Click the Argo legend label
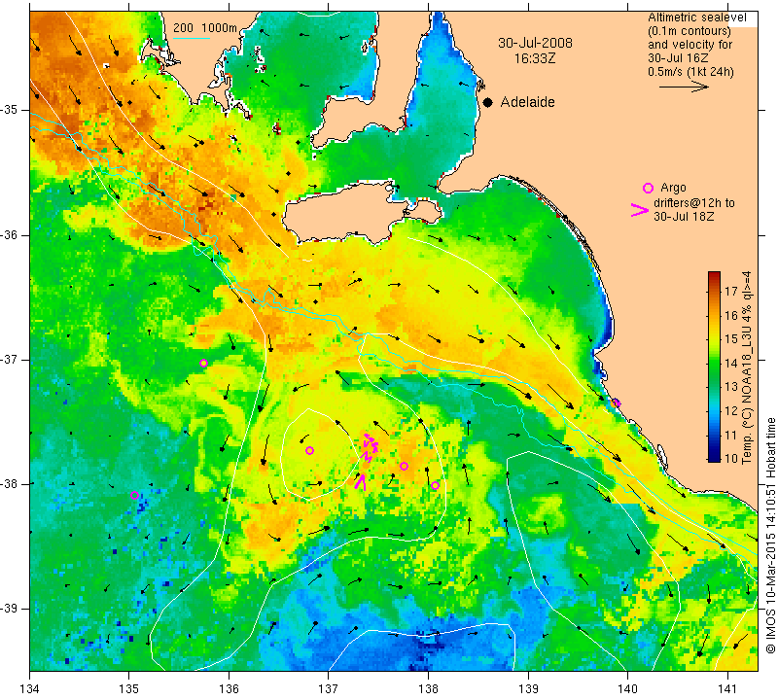This screenshot has height=700, width=778. (x=673, y=188)
